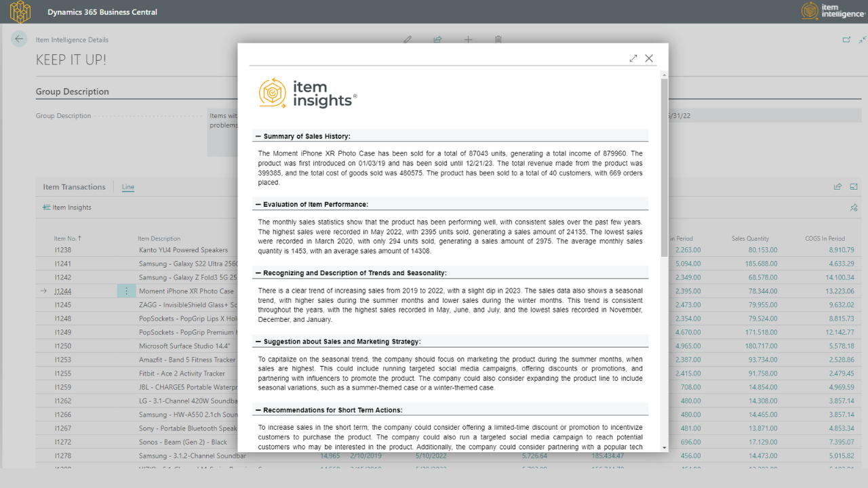Select Amazfit - Band 5 Fitness Tracker
868x488 pixels.
[187, 360]
